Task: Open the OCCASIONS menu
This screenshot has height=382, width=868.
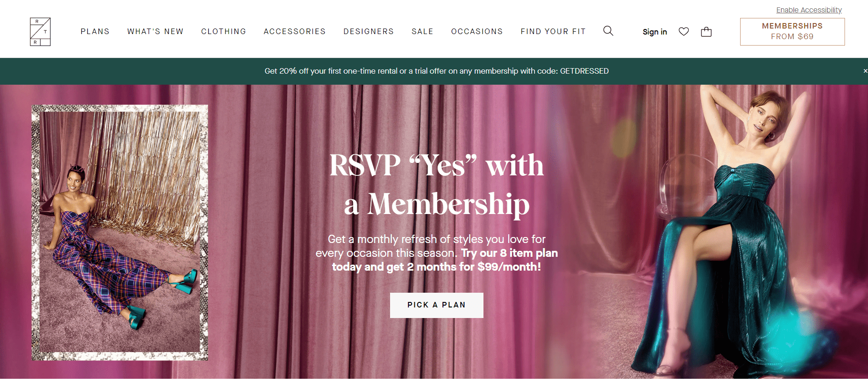Action: (477, 31)
